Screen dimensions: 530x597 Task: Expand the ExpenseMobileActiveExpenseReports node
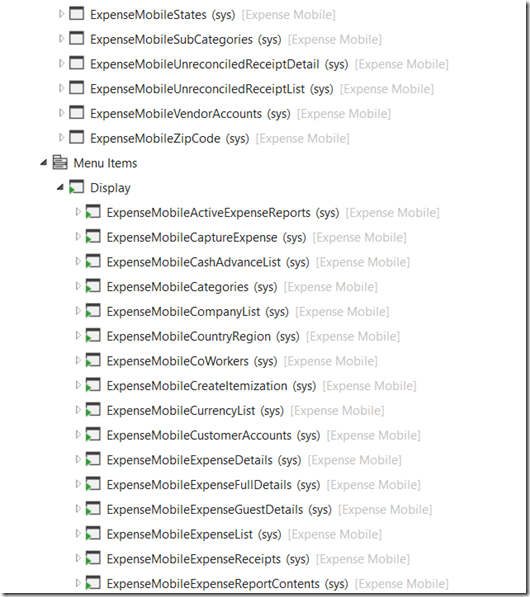click(78, 212)
